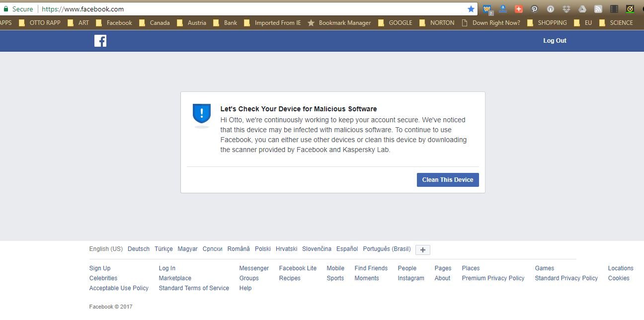The width and height of the screenshot is (644, 320).
Task: Switch language to Español
Action: 347,249
